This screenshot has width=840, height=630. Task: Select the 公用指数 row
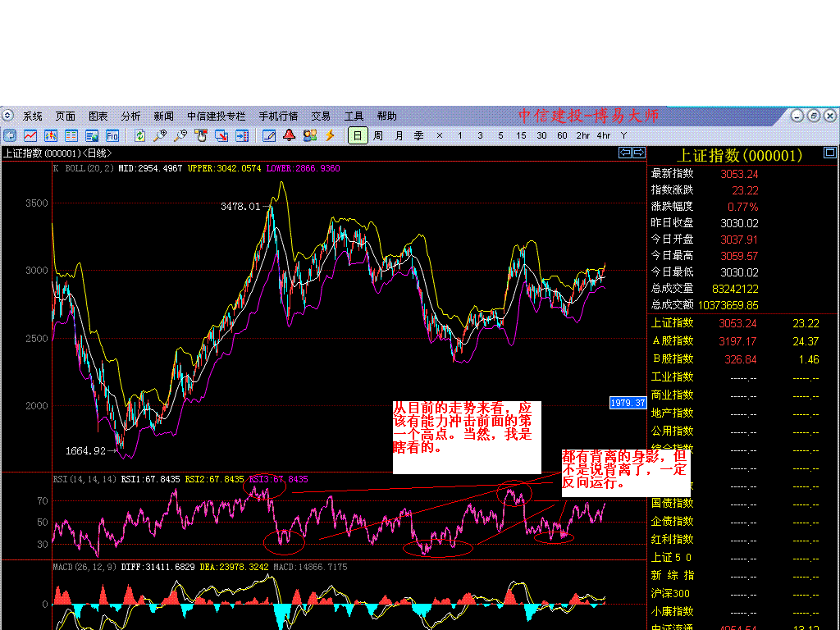(742, 431)
